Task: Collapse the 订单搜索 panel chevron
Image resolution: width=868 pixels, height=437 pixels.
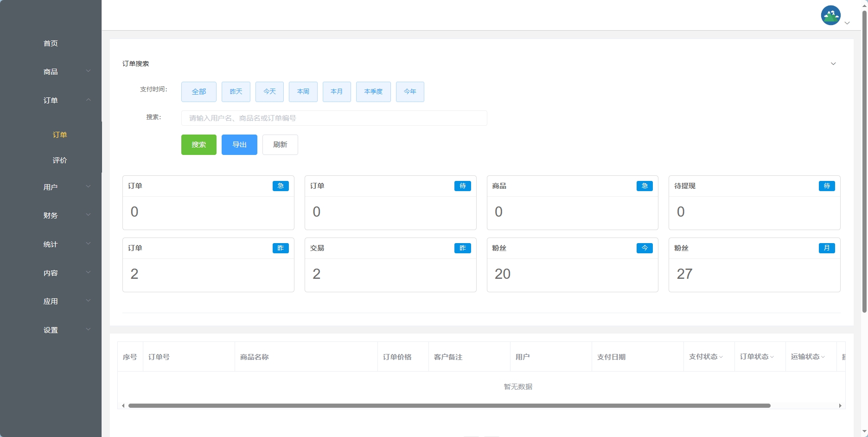Action: (x=833, y=64)
